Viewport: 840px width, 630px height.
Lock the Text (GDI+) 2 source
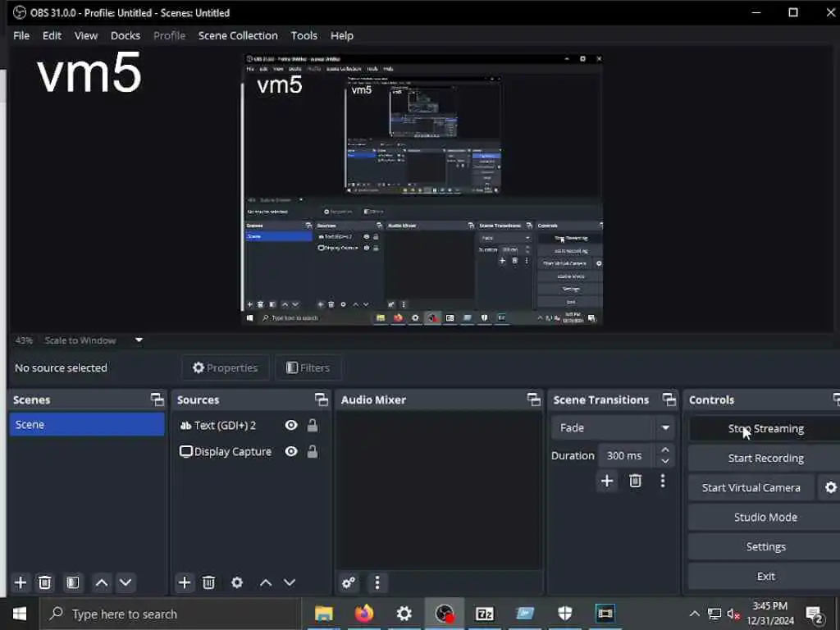click(x=313, y=426)
